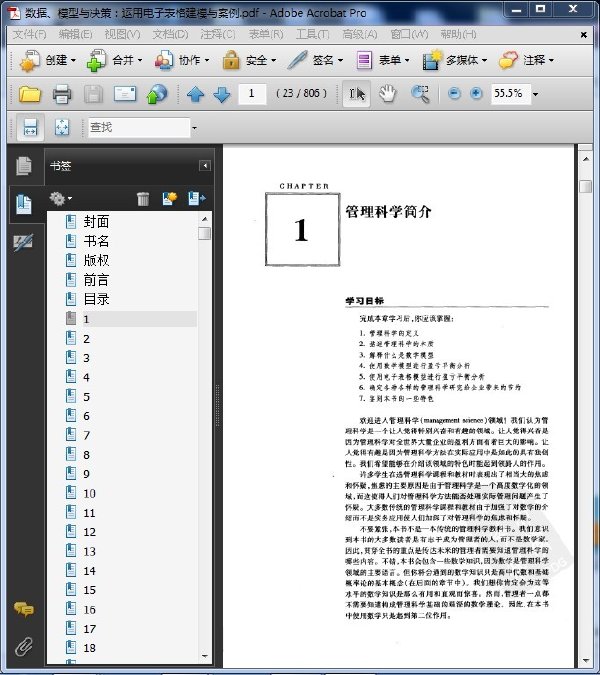Click the Email envelope icon
600x675 pixels.
coord(125,93)
